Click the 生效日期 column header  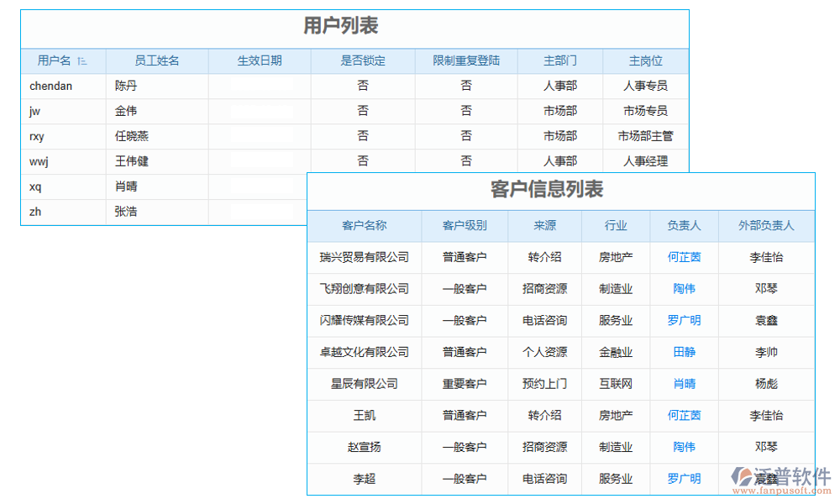pos(260,60)
